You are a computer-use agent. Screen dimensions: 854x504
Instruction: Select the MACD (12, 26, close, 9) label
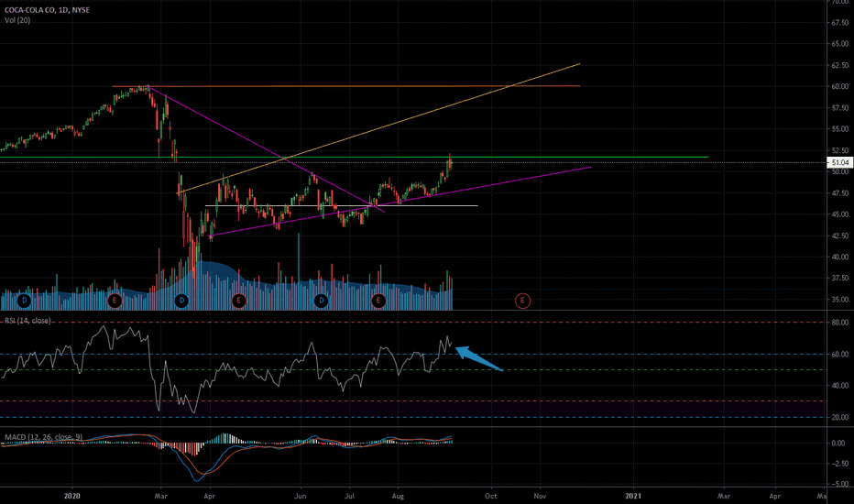pos(44,437)
